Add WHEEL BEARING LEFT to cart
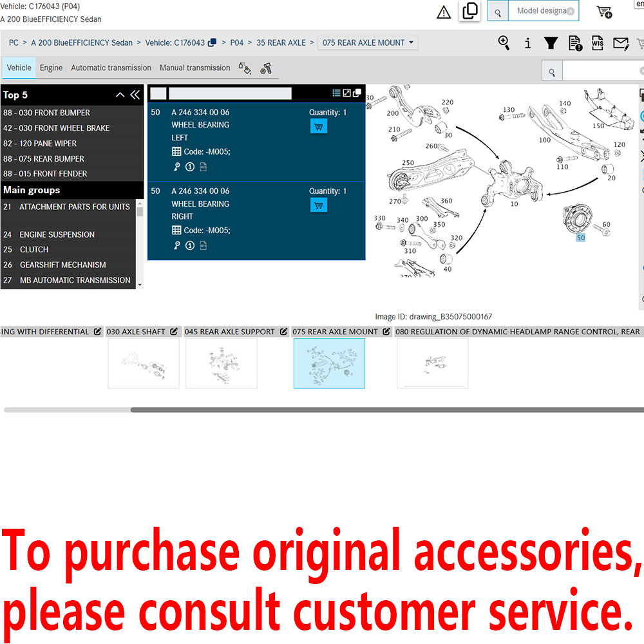Image resolution: width=644 pixels, height=644 pixels. (x=318, y=126)
